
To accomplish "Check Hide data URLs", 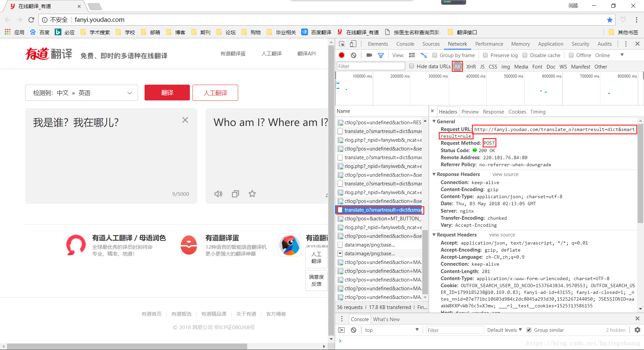I will tap(412, 66).
